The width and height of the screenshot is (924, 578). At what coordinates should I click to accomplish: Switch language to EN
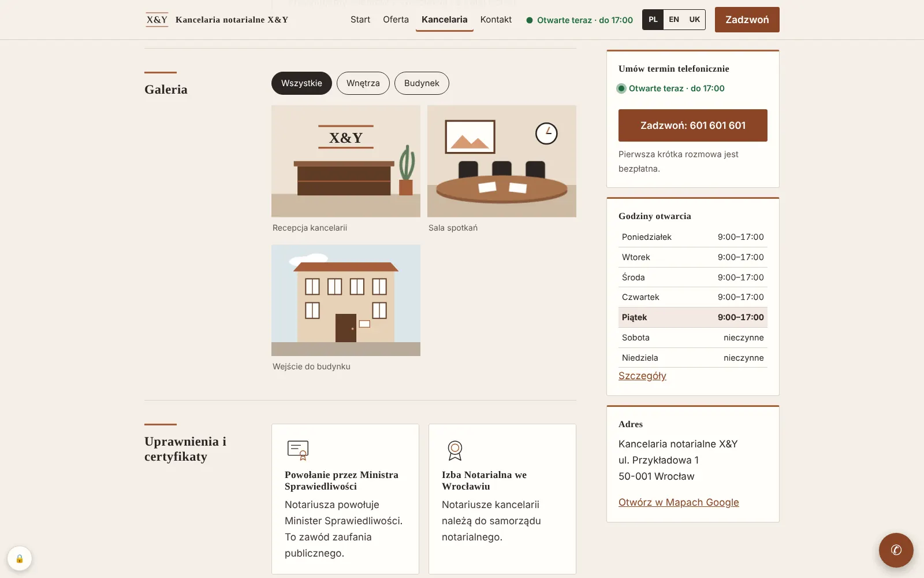pyautogui.click(x=674, y=20)
